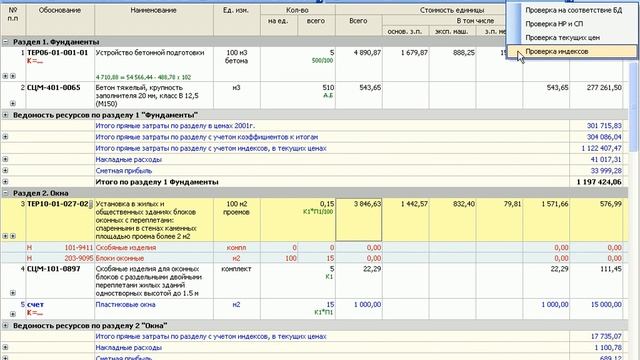Click the на ед. sub-header

pos(279,25)
